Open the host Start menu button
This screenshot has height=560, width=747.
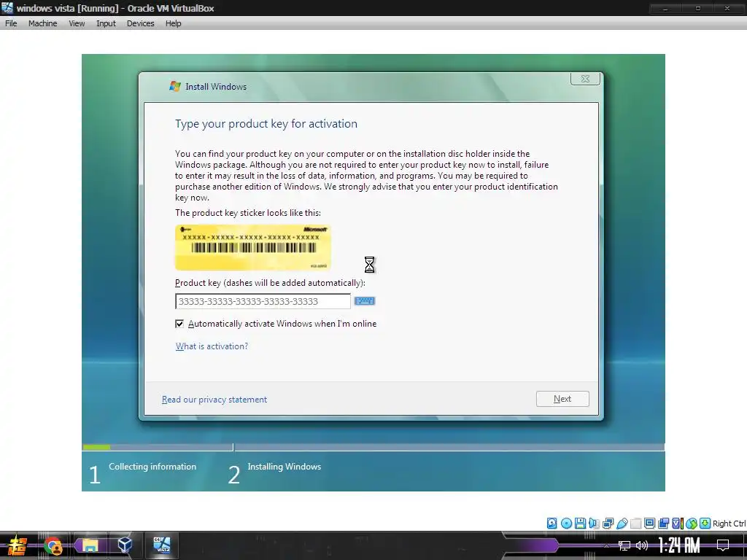17,545
